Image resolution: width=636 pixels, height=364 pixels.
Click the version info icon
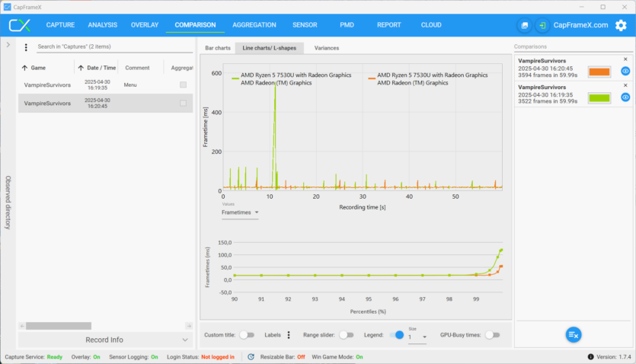590,356
